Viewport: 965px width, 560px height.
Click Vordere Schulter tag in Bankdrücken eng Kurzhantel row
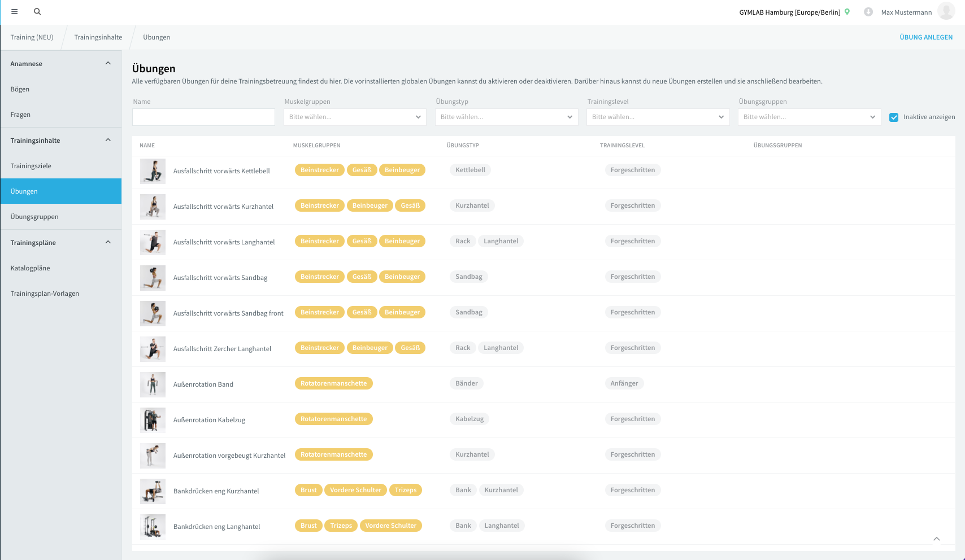355,490
